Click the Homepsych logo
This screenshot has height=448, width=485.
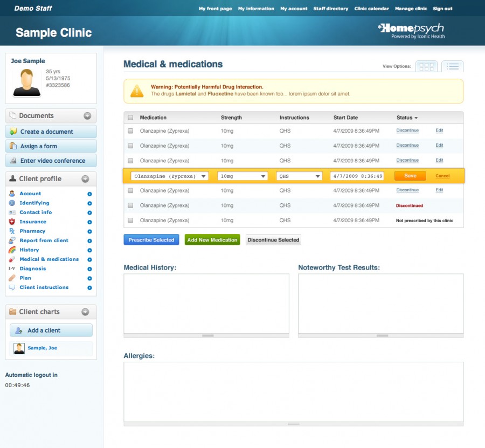click(411, 31)
